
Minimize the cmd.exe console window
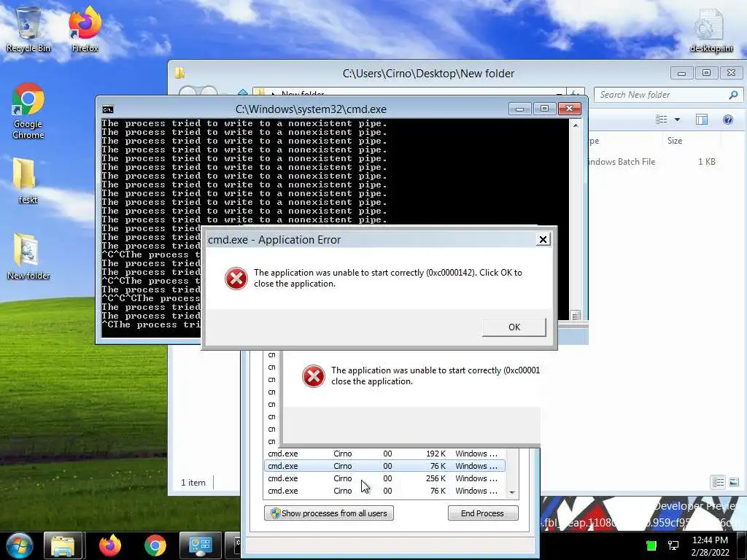point(519,109)
